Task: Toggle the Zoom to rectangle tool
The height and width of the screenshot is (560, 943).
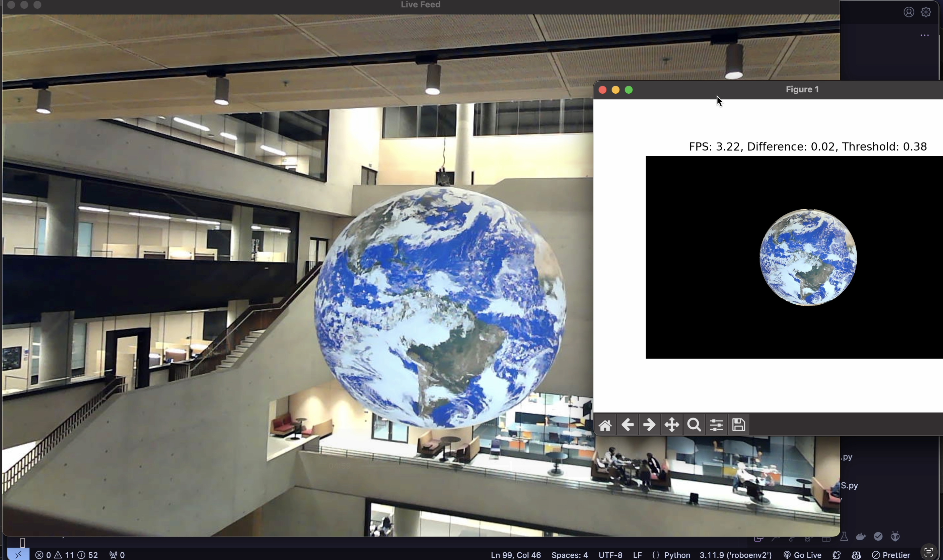Action: (694, 425)
